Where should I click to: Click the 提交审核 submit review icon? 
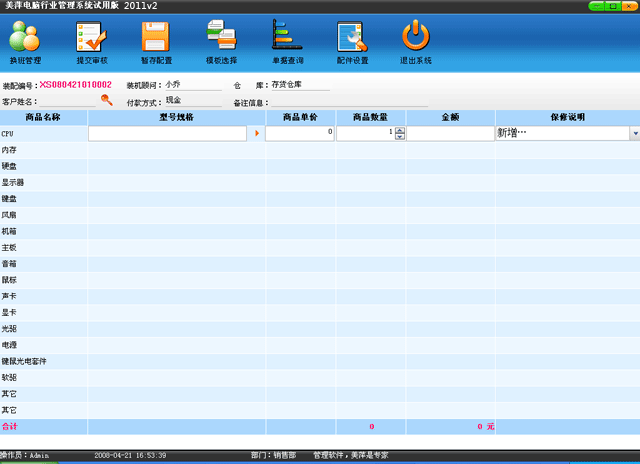[91, 40]
